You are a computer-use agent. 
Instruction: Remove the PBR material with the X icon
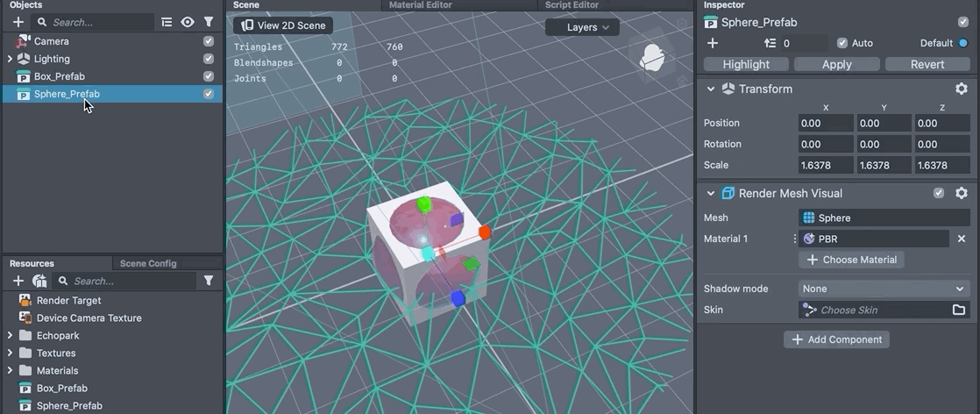tap(961, 239)
